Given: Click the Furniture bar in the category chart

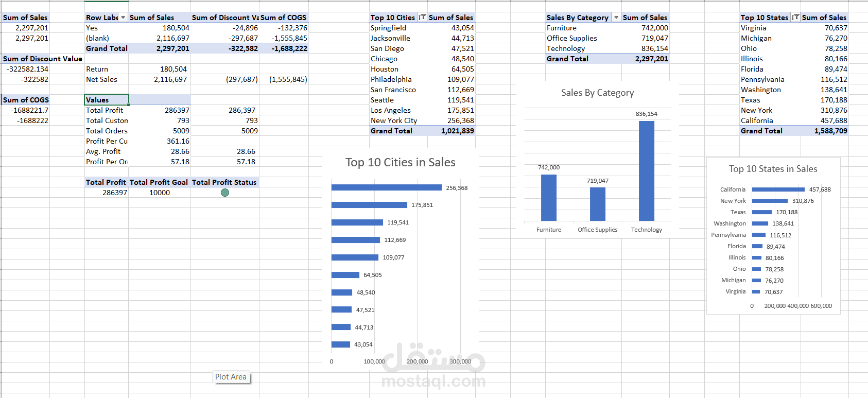Looking at the screenshot, I should (549, 198).
